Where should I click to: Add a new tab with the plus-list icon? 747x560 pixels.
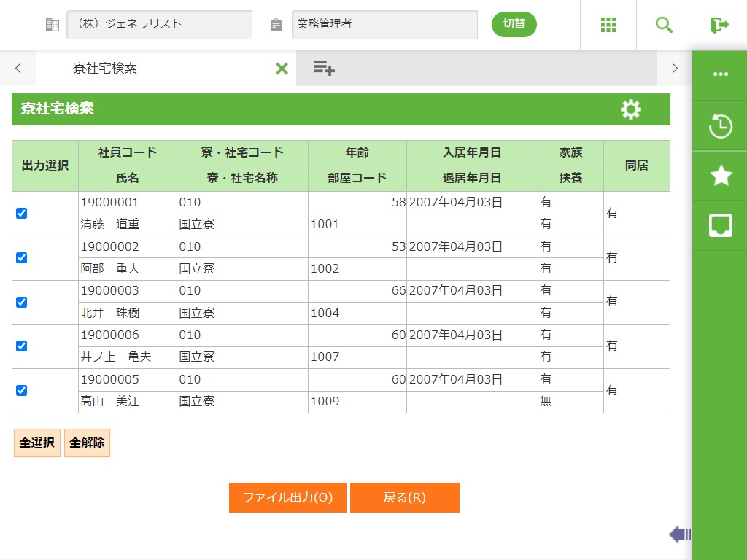click(324, 69)
